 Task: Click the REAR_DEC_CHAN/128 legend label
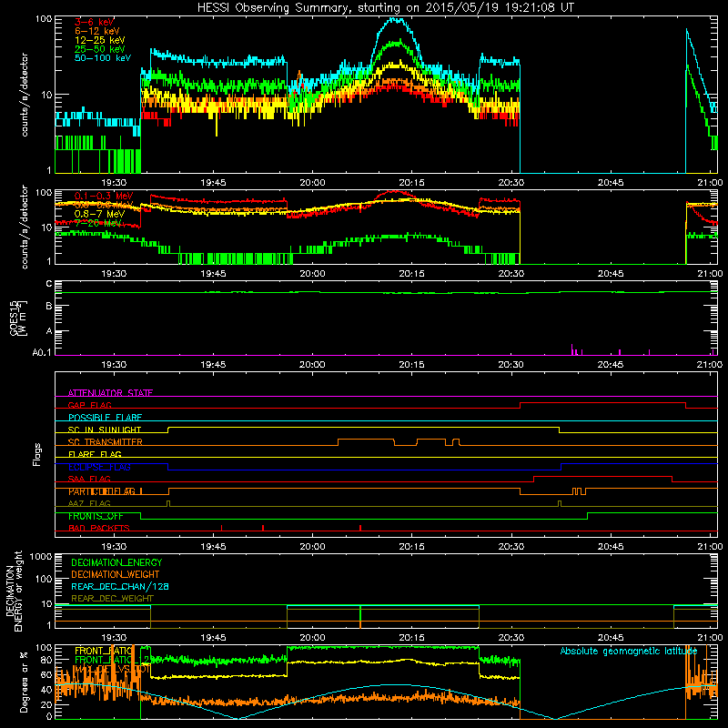pos(120,586)
